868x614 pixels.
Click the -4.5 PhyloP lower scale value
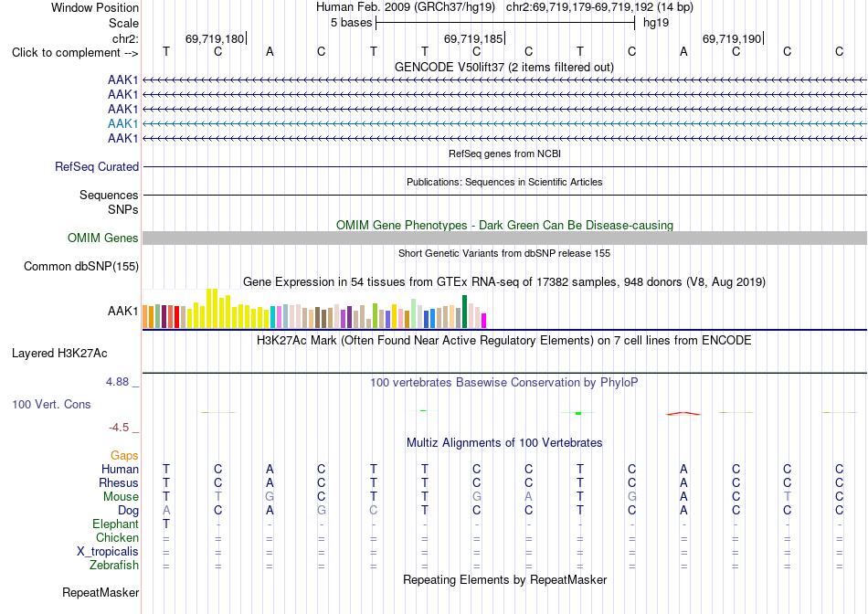(119, 428)
